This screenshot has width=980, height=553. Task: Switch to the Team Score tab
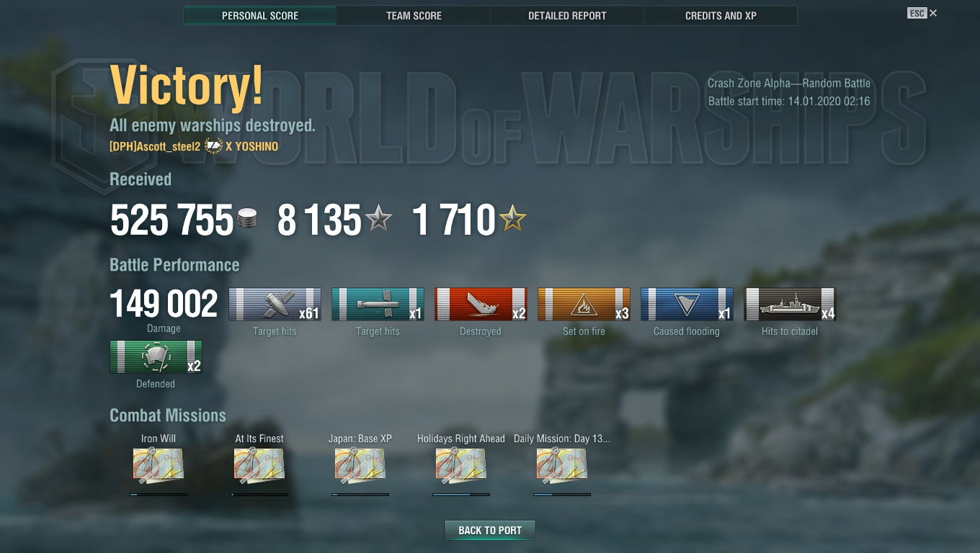(414, 15)
